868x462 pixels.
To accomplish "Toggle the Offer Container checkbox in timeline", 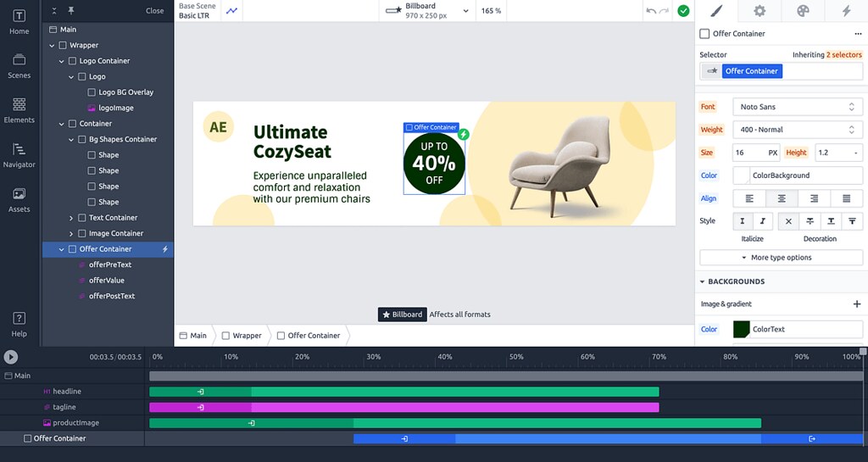I will tap(27, 438).
